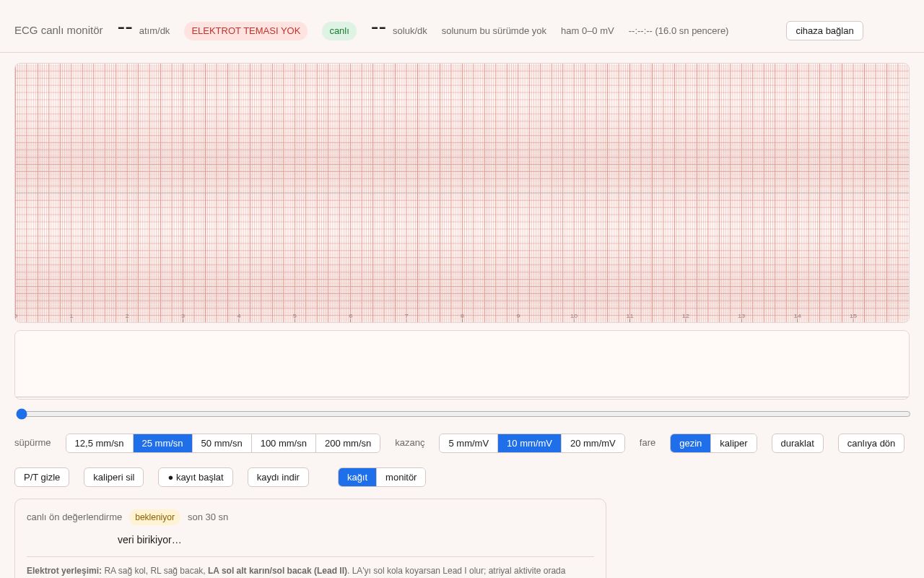924x578 pixels.
Task: Click the timeline scrub slider handle
Action: [22, 414]
